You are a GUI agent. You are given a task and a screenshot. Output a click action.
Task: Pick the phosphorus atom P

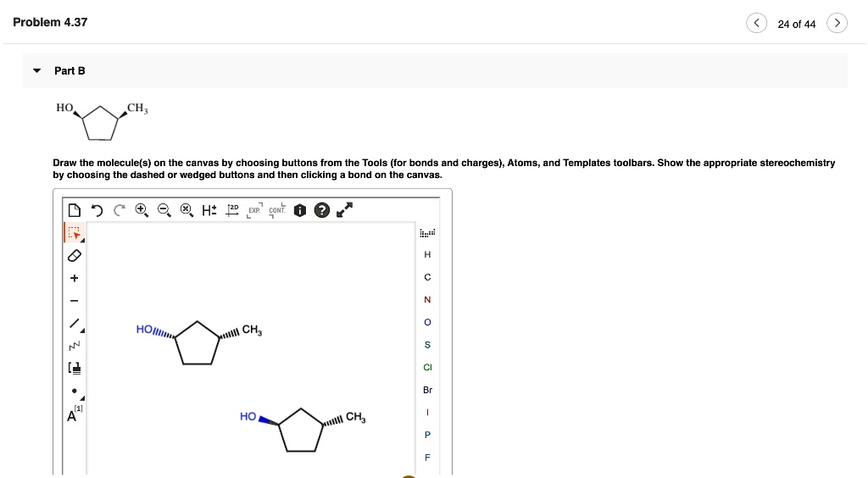[427, 435]
